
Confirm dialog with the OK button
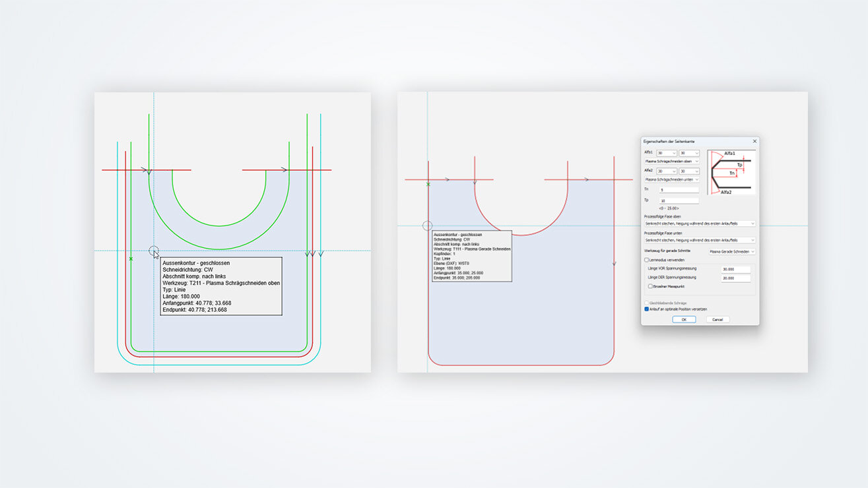[x=684, y=319]
